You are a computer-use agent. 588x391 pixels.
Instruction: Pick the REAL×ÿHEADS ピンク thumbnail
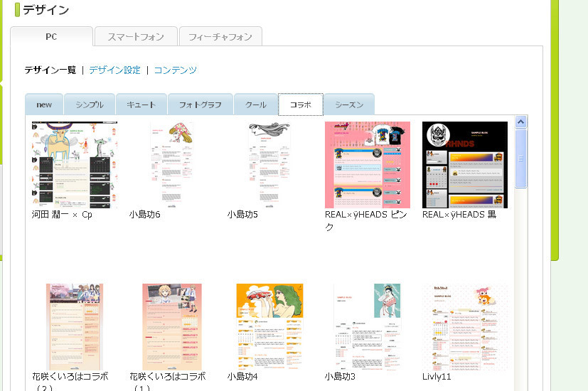[368, 164]
